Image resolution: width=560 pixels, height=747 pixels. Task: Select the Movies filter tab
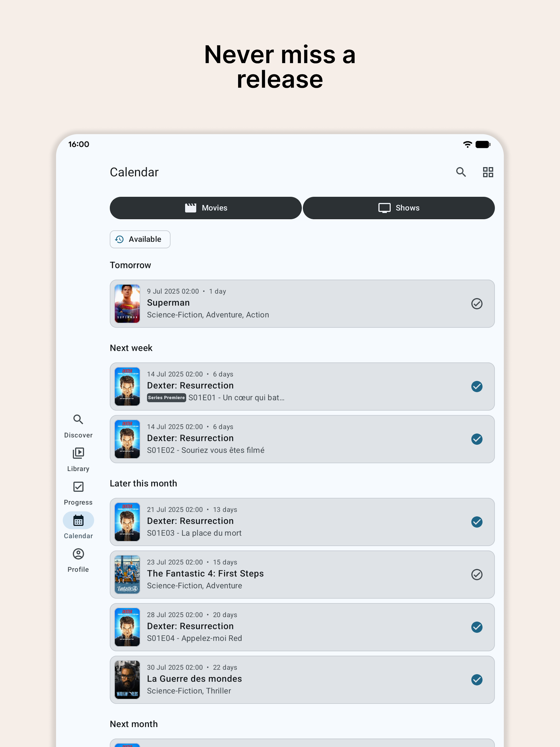pos(206,208)
